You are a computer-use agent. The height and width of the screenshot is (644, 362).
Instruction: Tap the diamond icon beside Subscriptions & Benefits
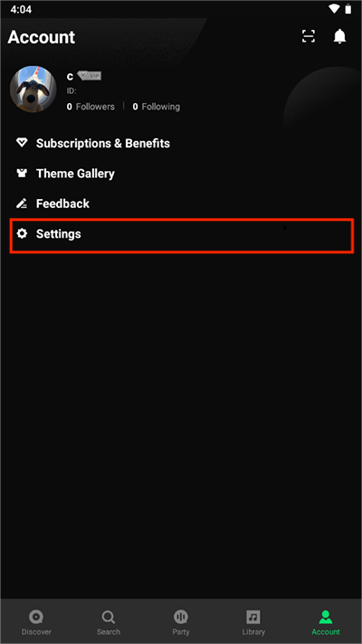pos(22,143)
